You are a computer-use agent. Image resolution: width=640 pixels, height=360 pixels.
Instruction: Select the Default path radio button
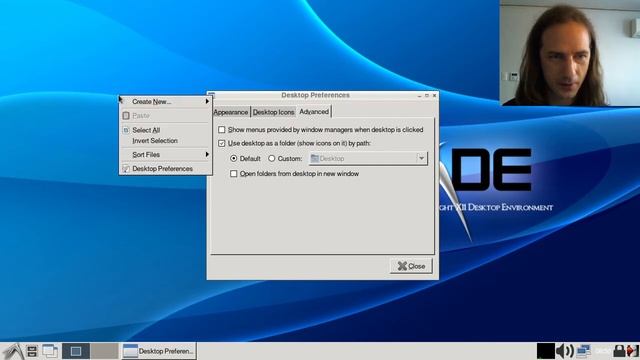[x=233, y=158]
